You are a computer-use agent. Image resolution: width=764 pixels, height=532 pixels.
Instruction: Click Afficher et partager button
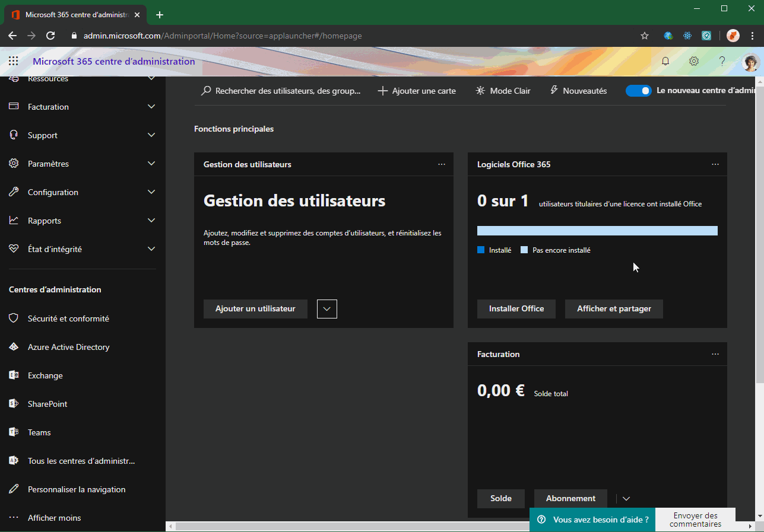coord(614,309)
